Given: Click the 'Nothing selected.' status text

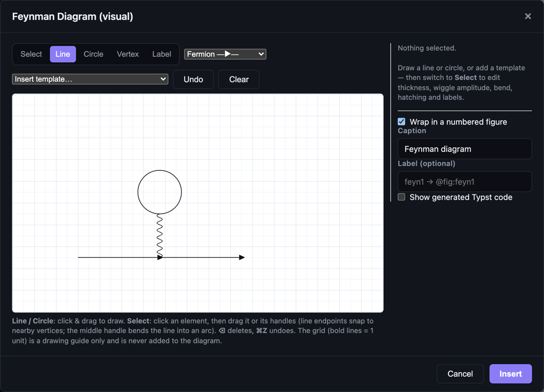Looking at the screenshot, I should [x=427, y=48].
